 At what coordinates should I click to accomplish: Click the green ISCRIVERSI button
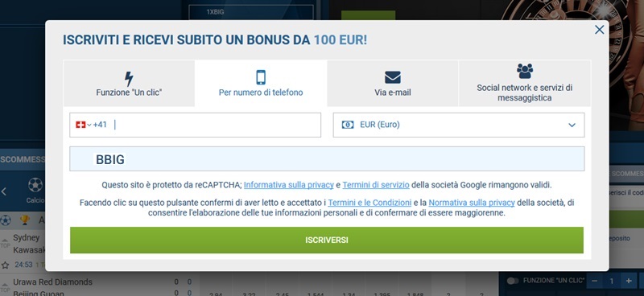click(x=327, y=240)
